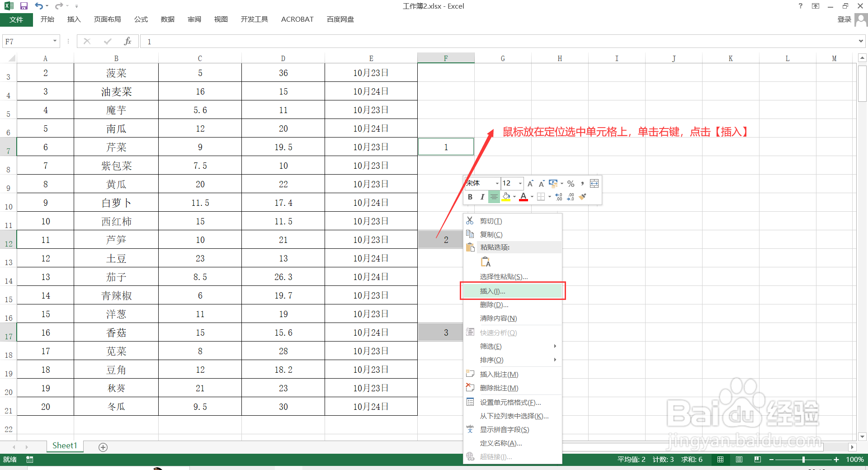
Task: Click the Format Painter brush icon
Action: tap(583, 197)
